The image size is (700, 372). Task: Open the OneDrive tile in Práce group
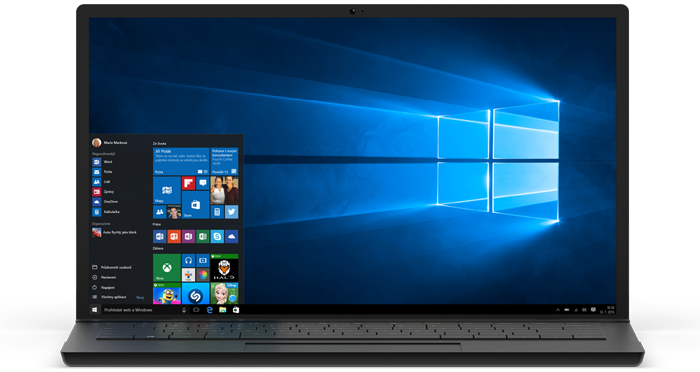tap(231, 236)
